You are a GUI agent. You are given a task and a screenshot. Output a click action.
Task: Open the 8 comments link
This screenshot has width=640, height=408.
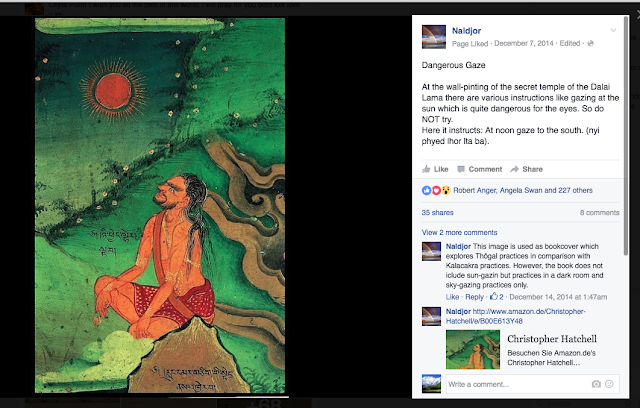[x=600, y=213]
